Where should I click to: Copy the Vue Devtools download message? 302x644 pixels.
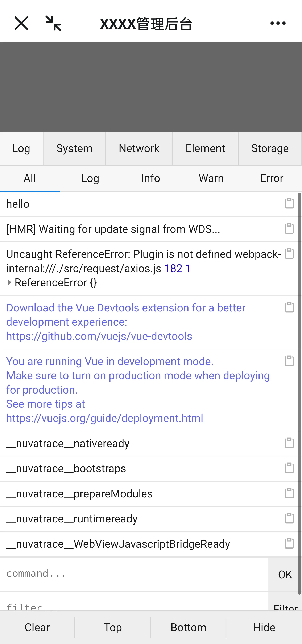289,307
